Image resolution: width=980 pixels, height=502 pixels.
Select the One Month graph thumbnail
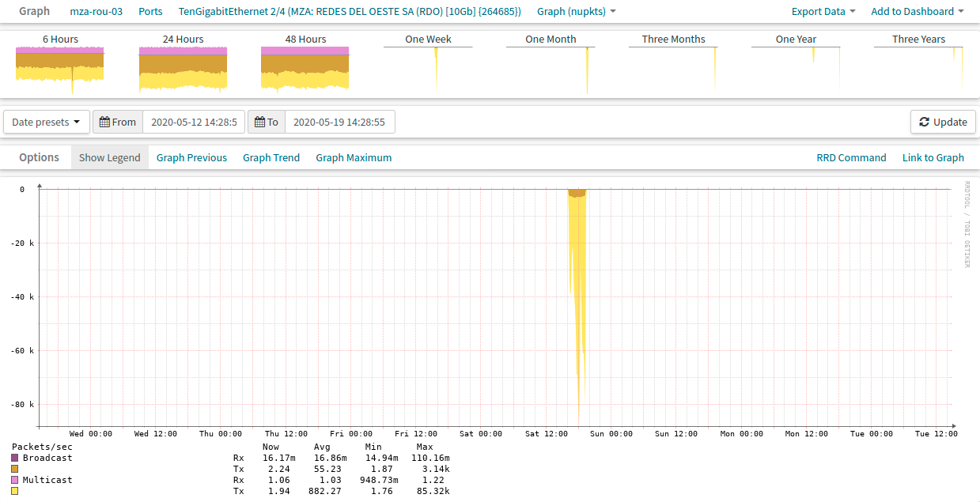551,67
